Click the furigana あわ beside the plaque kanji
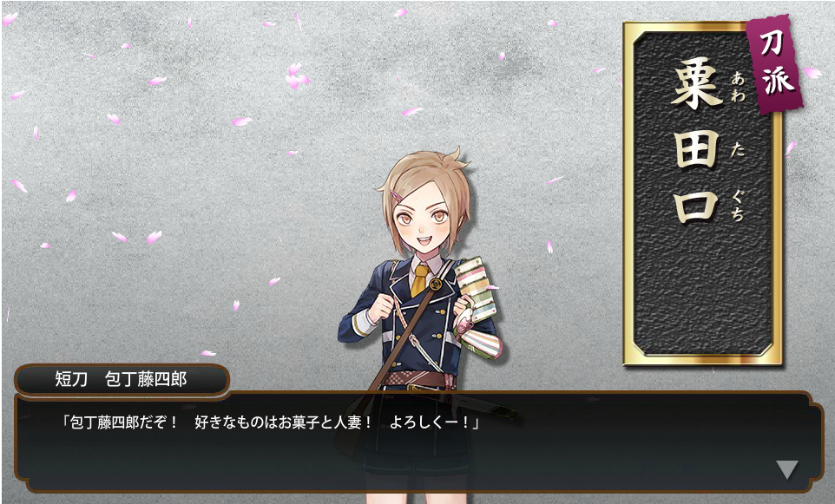 tap(738, 87)
